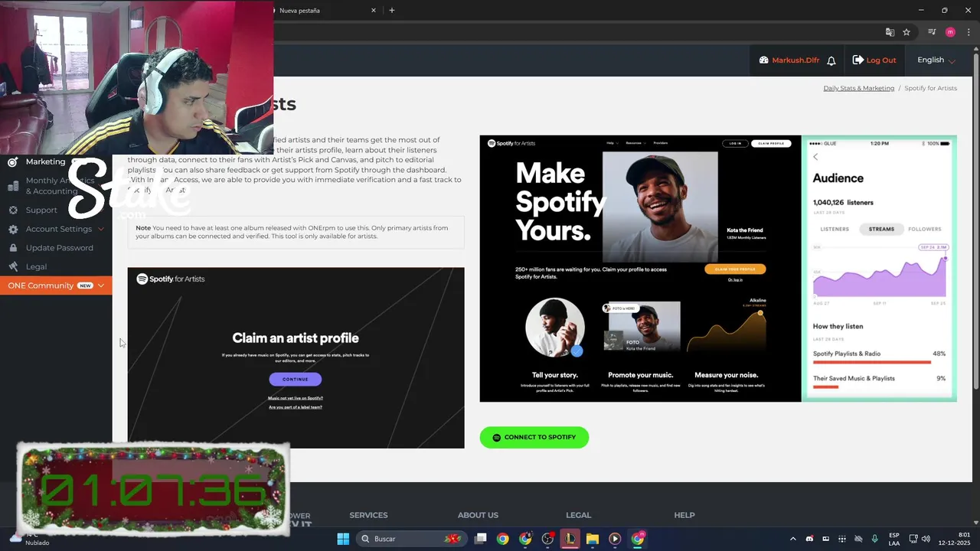Click the HELP footer heading
This screenshot has height=551, width=980.
tap(684, 515)
